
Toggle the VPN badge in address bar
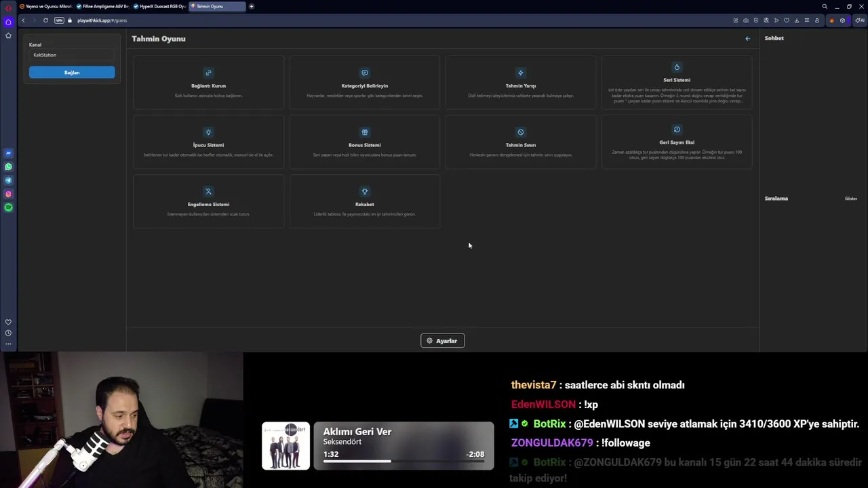tap(59, 20)
